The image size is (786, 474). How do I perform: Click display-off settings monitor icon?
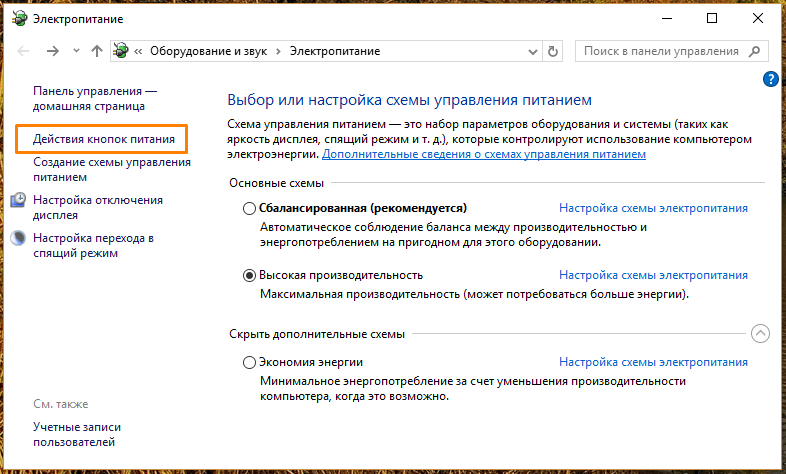19,200
